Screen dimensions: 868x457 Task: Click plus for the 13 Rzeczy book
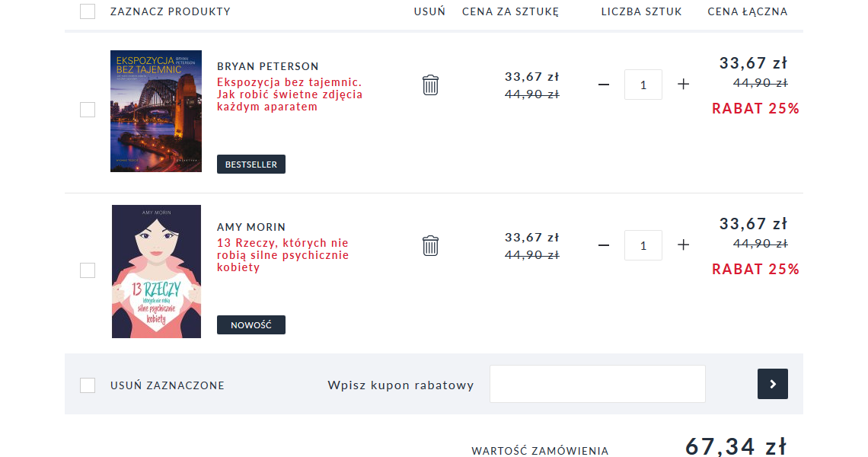pos(683,245)
